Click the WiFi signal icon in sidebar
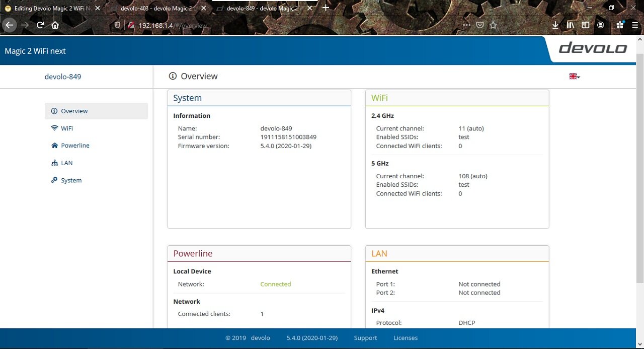Image resolution: width=644 pixels, height=349 pixels. 54,128
